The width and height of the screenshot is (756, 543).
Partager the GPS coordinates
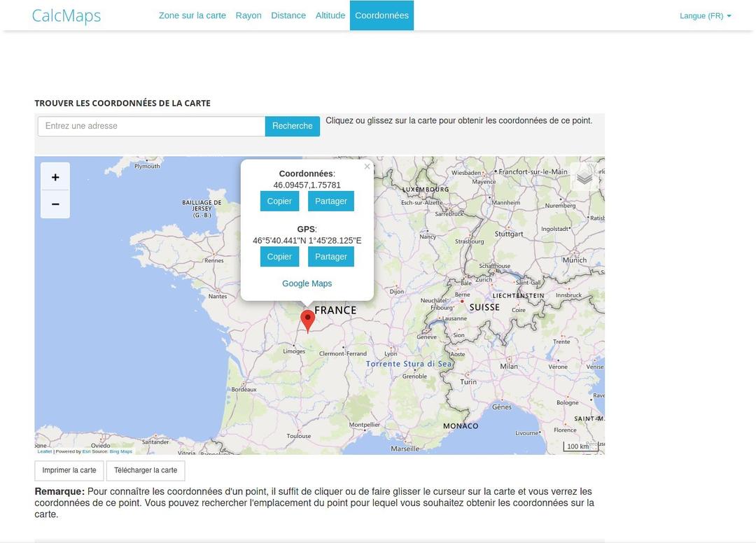[x=330, y=256]
